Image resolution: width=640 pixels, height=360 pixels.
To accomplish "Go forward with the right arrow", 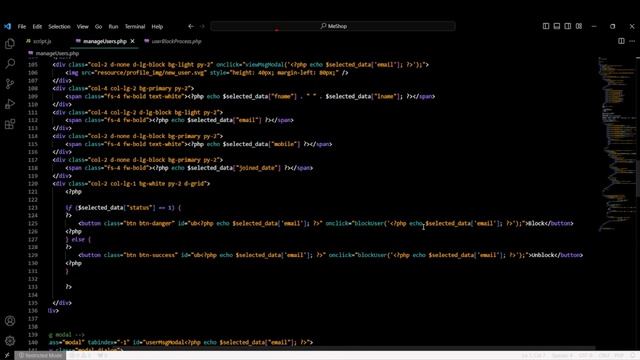I will [x=202, y=26].
